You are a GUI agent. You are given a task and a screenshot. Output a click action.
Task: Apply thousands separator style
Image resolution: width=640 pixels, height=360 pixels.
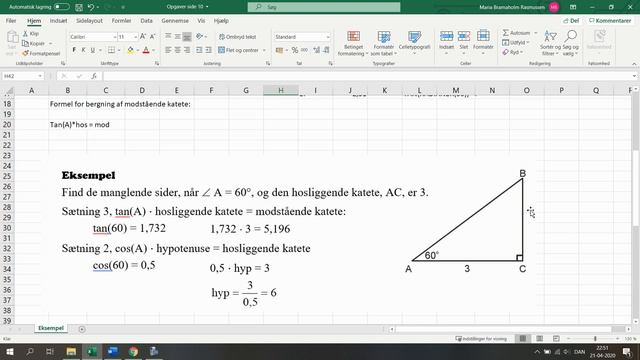(x=304, y=50)
